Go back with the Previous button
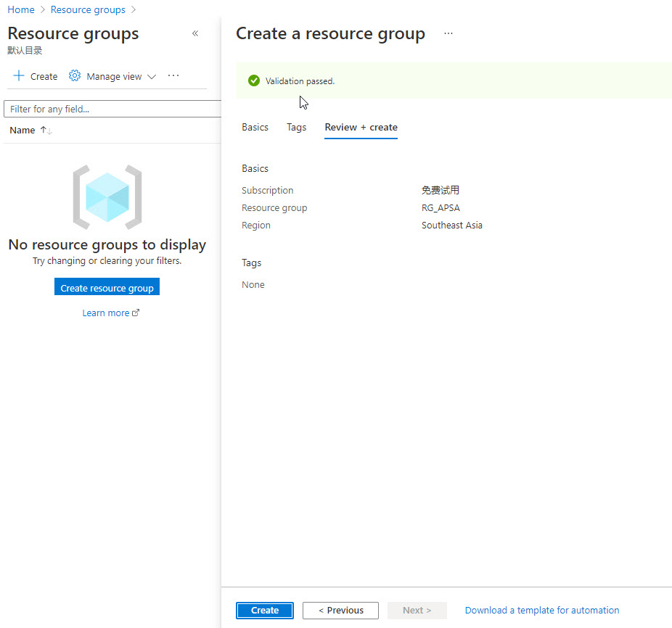 pos(340,611)
